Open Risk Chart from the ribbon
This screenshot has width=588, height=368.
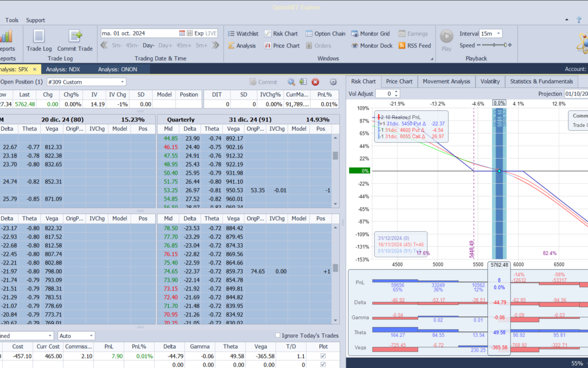(281, 33)
